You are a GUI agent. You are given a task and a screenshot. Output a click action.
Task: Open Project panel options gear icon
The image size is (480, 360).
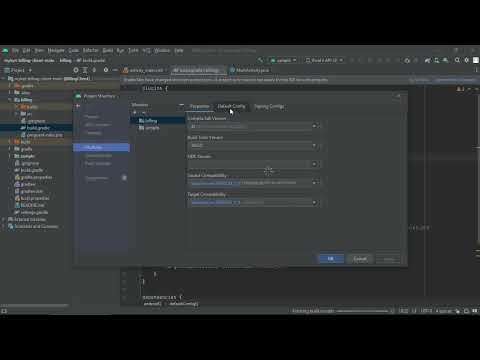[106, 70]
